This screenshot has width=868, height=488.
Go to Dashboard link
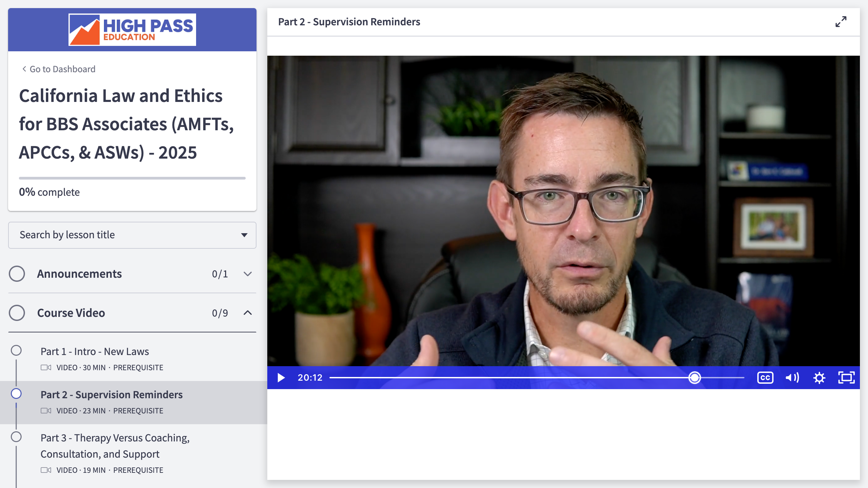coord(59,69)
